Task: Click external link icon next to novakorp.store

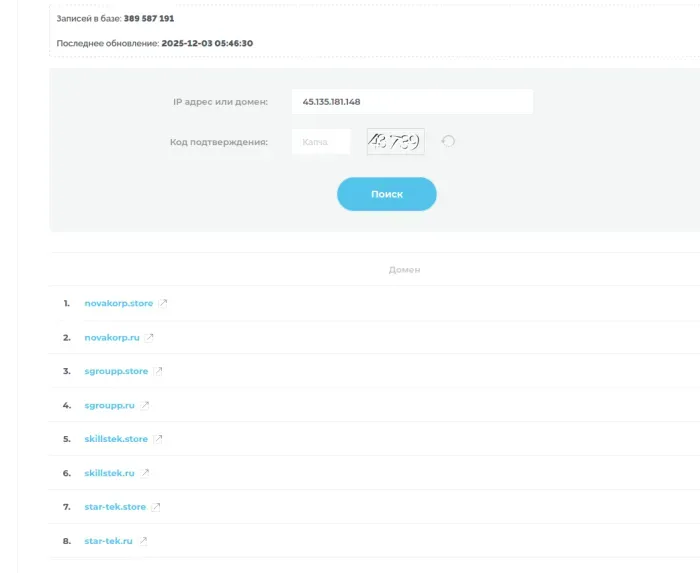Action: pyautogui.click(x=163, y=303)
